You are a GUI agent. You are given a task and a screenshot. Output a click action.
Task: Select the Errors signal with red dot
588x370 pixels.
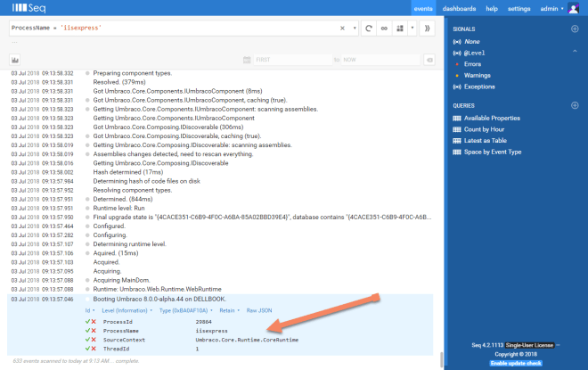coord(473,64)
